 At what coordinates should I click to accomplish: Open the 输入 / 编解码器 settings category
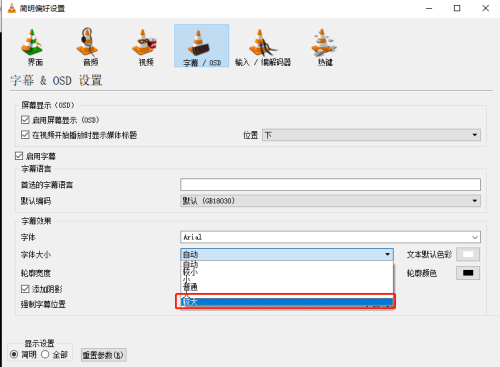click(x=263, y=47)
